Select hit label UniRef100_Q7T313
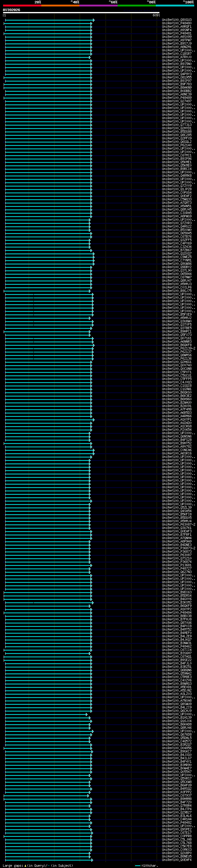Screen dimensions: 197x868 [177, 125]
